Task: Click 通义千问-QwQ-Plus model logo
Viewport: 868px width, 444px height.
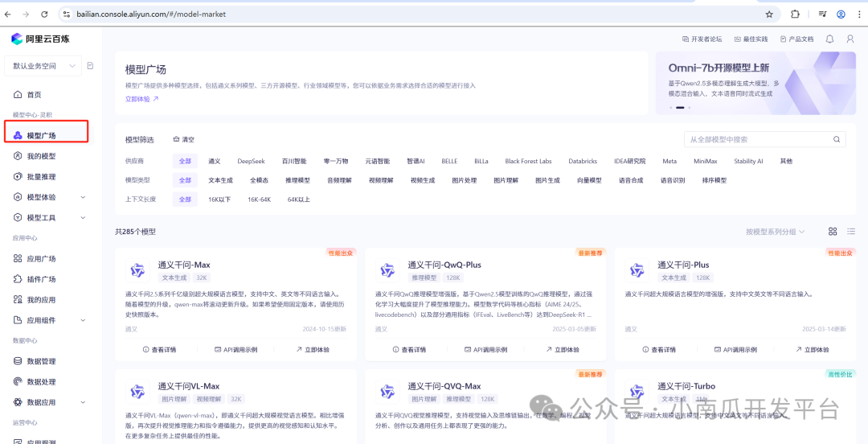Action: pos(387,270)
